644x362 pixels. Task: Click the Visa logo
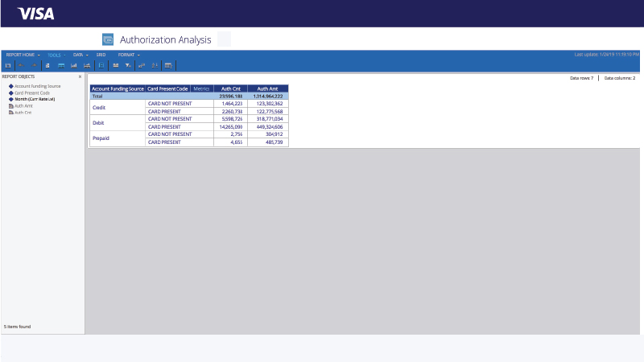pos(35,13)
